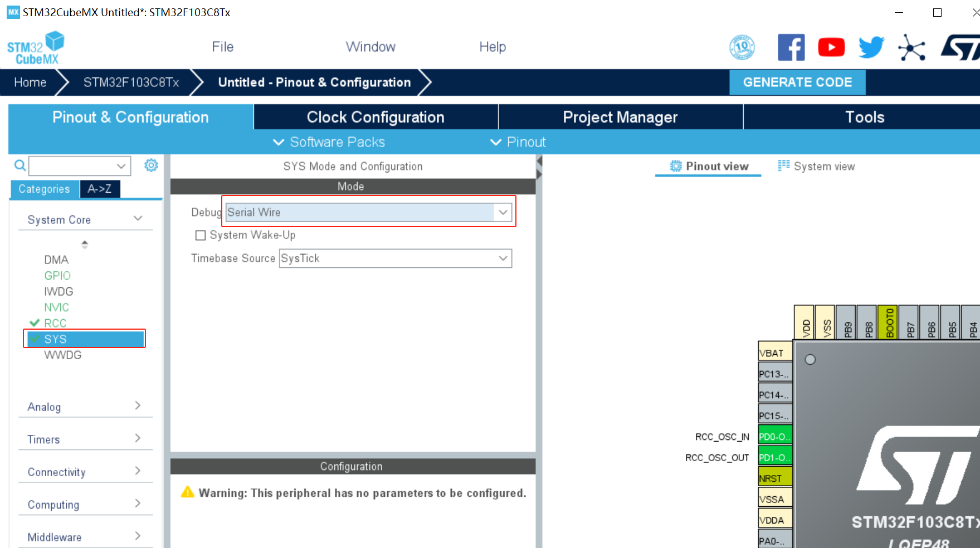This screenshot has height=548, width=980.
Task: Switch to Clock Configuration tab
Action: pos(376,117)
